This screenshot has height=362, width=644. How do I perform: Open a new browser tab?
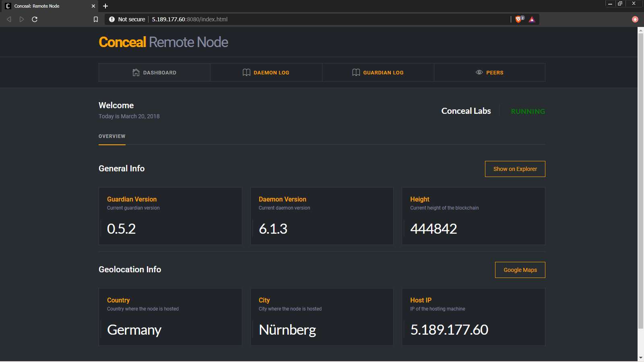[105, 6]
